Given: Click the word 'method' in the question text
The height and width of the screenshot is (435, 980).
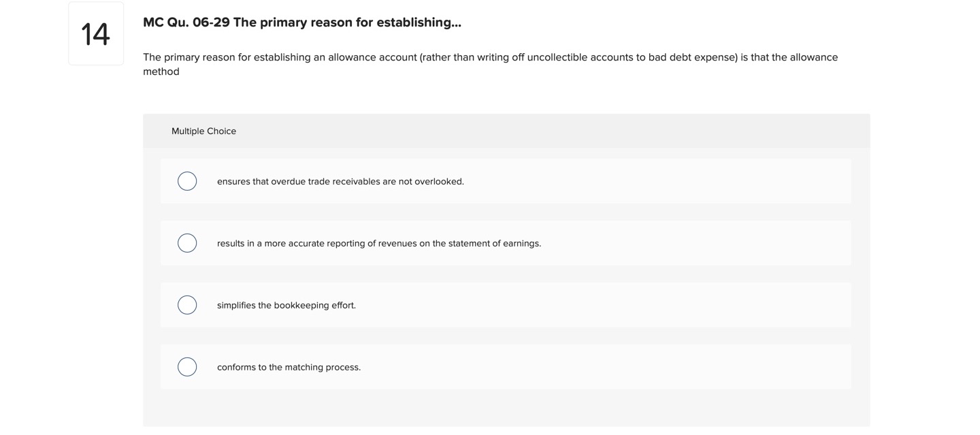Looking at the screenshot, I should (x=160, y=71).
